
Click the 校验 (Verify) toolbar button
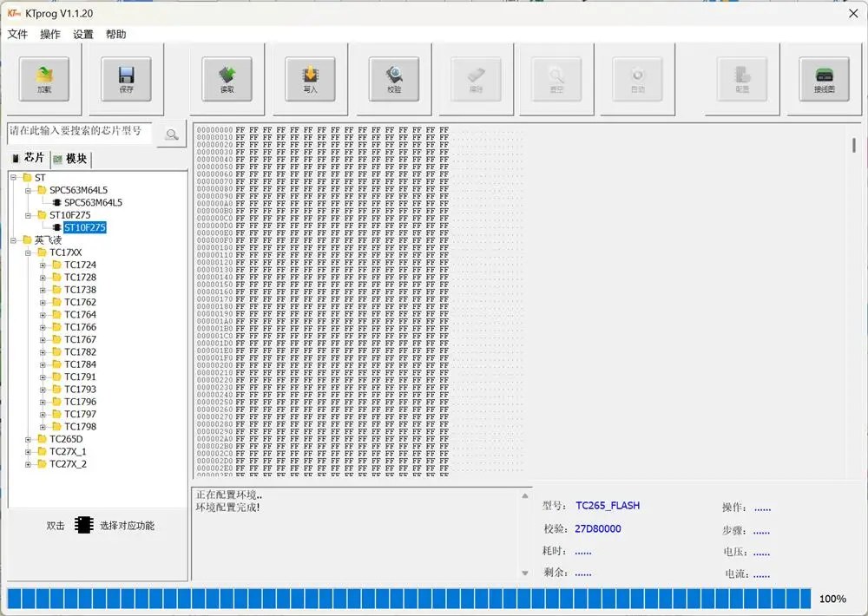tap(393, 79)
